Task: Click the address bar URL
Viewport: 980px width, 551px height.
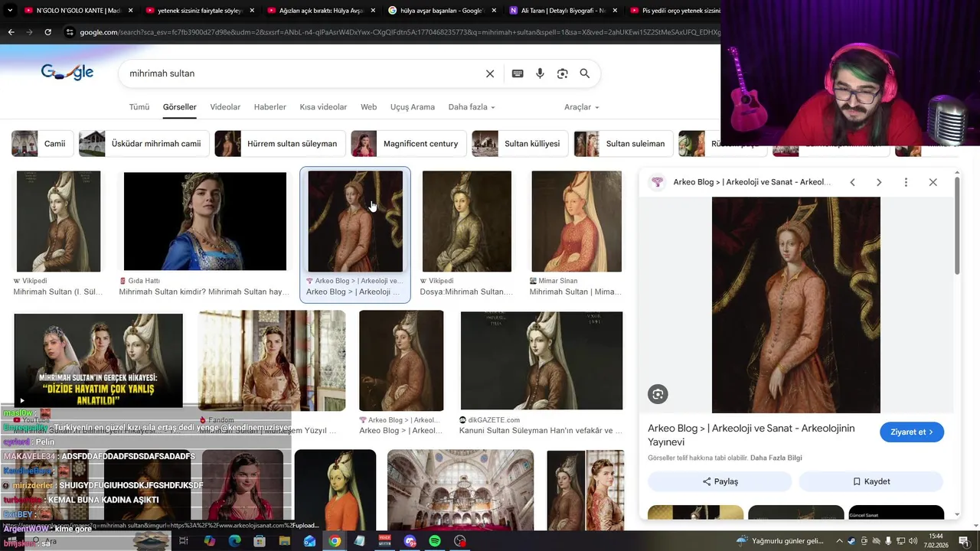Action: (398, 32)
